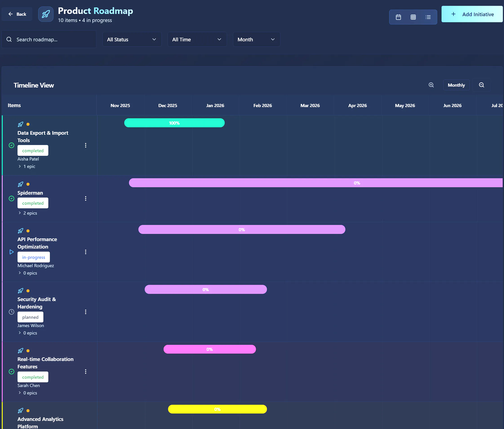The image size is (504, 429).
Task: Click rocket icon above Data Export & Import Tools
Action: pyautogui.click(x=20, y=124)
